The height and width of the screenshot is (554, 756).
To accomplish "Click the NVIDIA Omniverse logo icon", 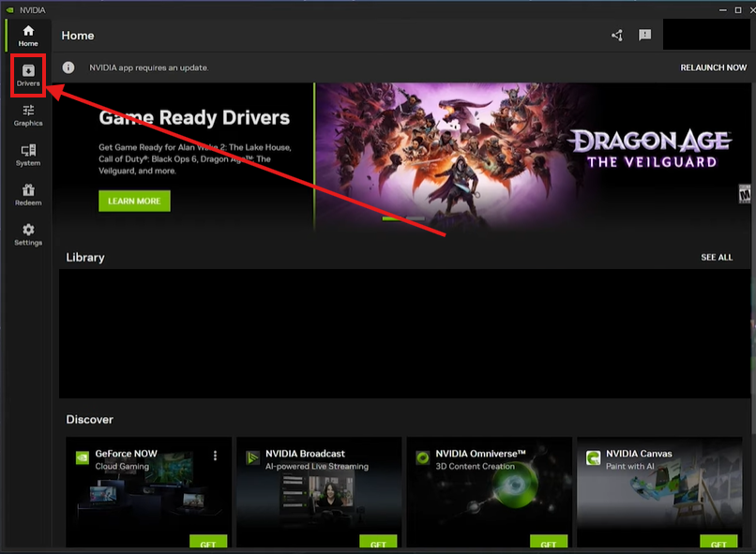I will click(423, 457).
